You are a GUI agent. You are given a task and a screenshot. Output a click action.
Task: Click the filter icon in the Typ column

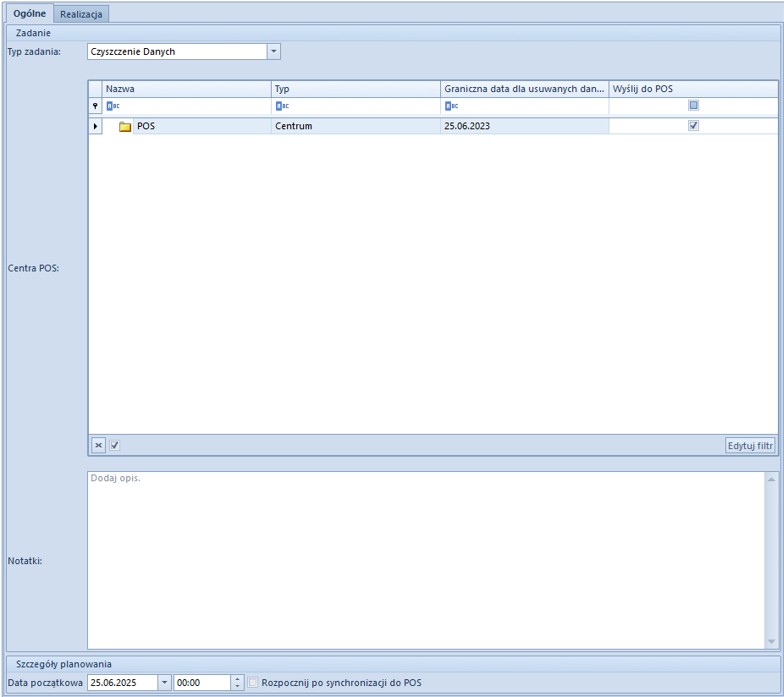tap(281, 106)
